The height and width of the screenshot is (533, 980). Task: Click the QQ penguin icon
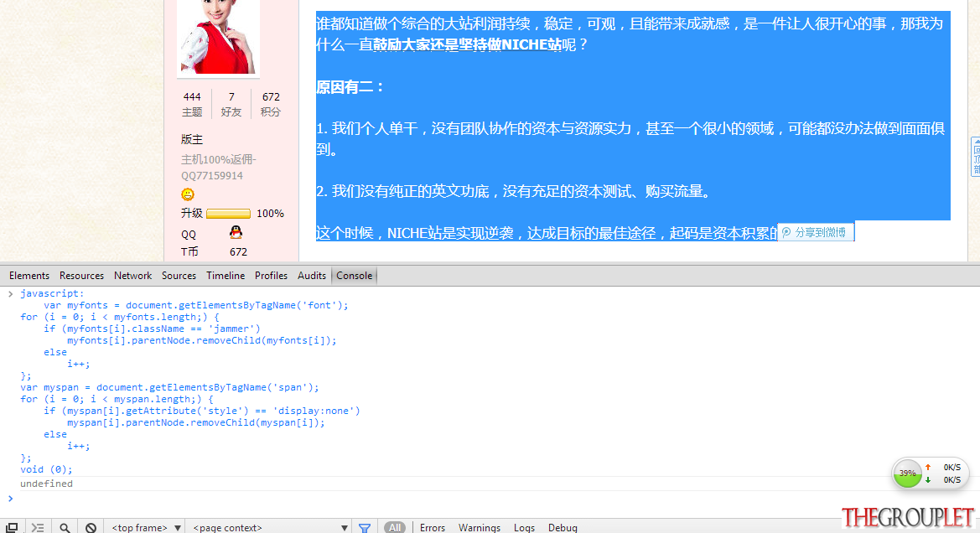click(236, 232)
